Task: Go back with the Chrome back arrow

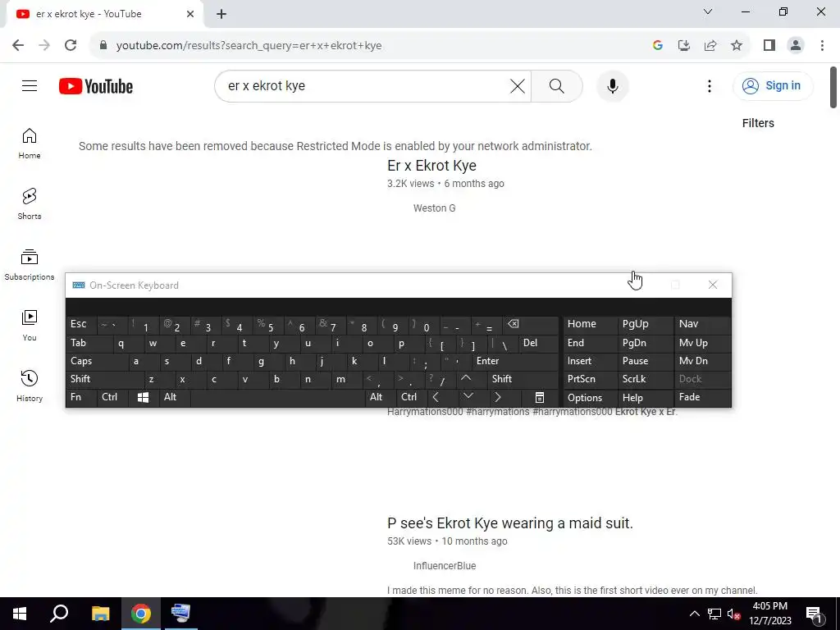Action: [x=18, y=45]
